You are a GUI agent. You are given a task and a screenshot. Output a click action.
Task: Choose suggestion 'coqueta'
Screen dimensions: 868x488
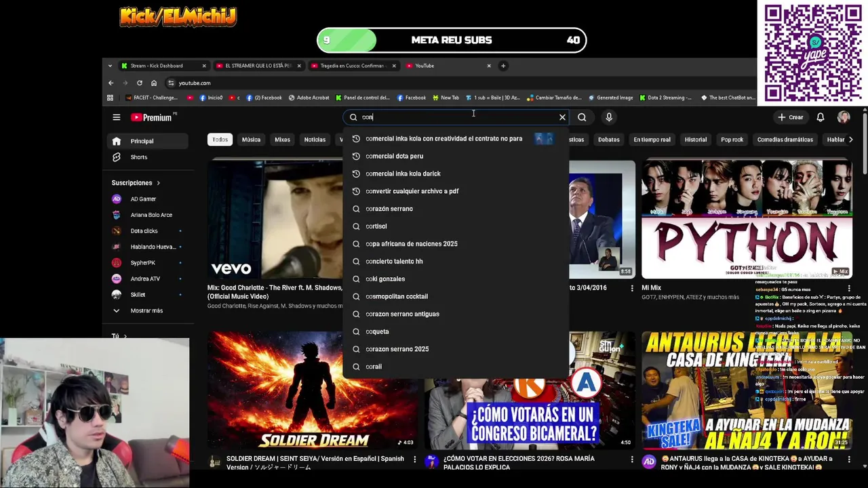(x=456, y=331)
